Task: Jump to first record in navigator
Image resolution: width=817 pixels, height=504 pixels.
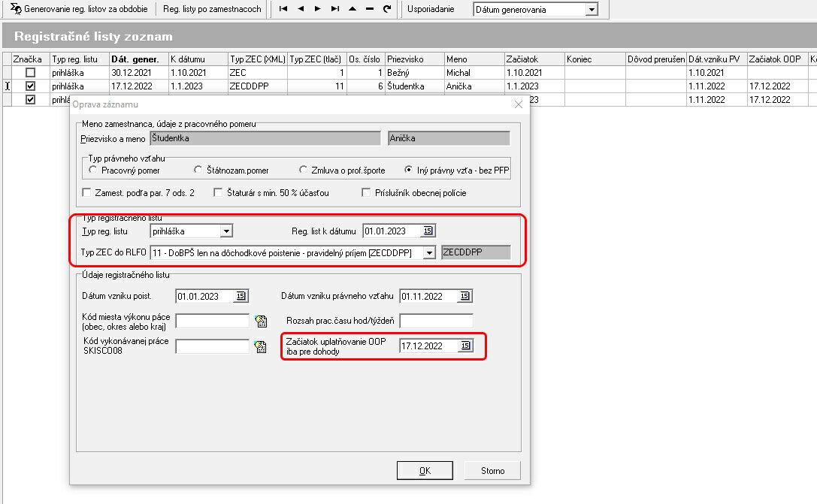Action: (283, 9)
